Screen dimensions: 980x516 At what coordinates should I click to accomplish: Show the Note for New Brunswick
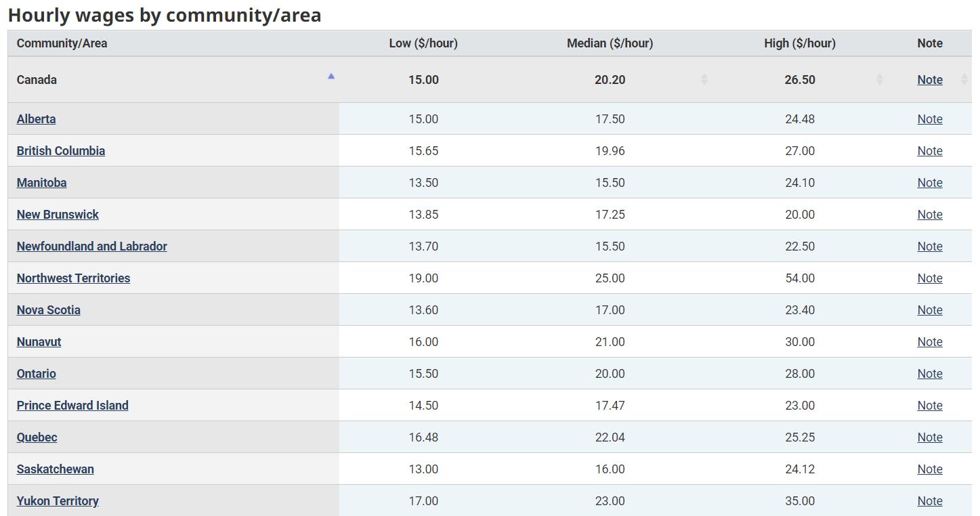tap(930, 214)
